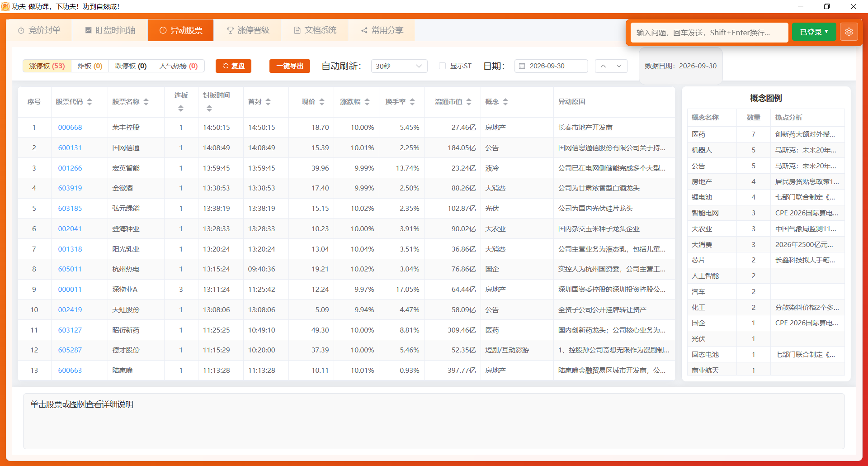Sort by stock name column arrows

click(x=146, y=102)
